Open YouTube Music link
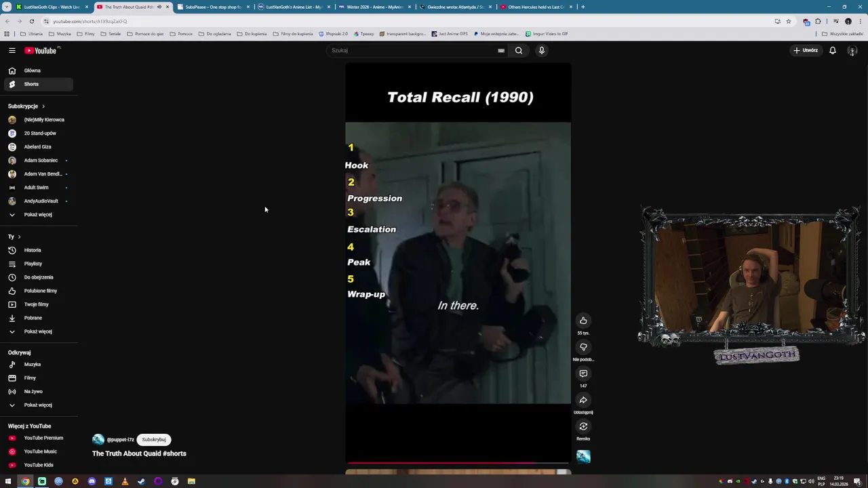The image size is (868, 488). click(x=38, y=451)
